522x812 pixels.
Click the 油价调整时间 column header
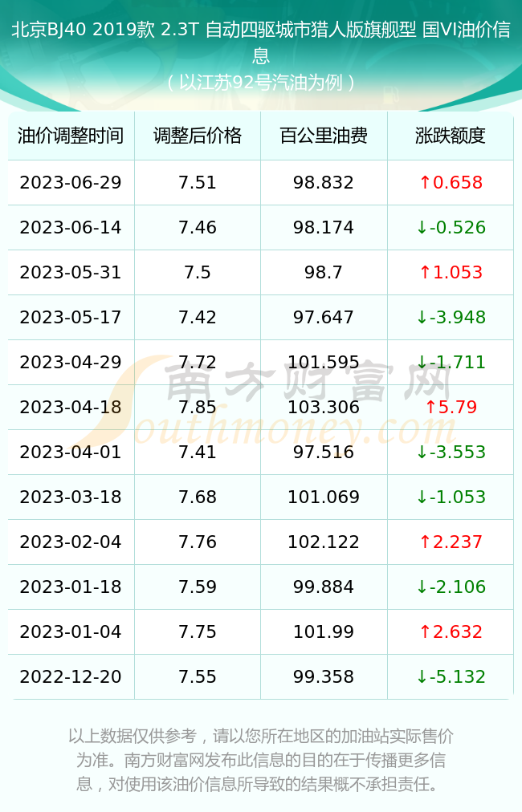[x=71, y=136]
